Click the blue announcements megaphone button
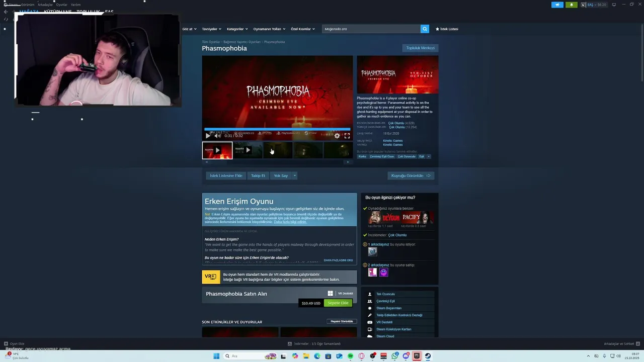 point(557,5)
